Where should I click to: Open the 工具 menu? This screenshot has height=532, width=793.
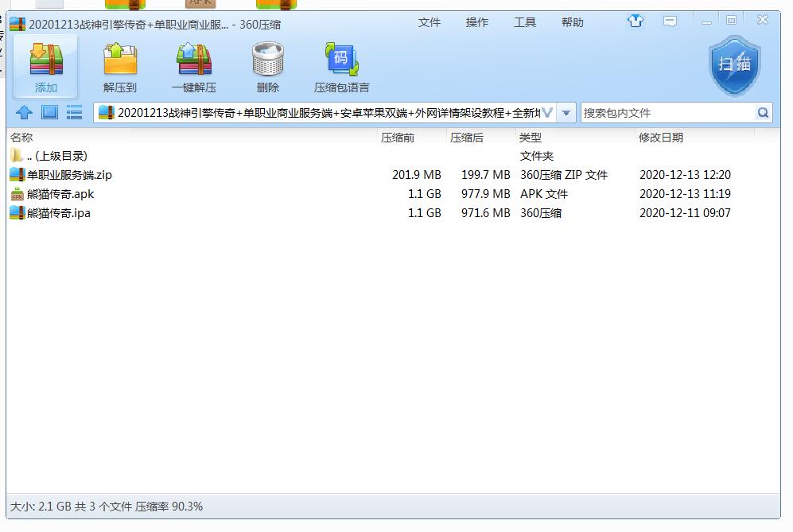click(x=525, y=22)
